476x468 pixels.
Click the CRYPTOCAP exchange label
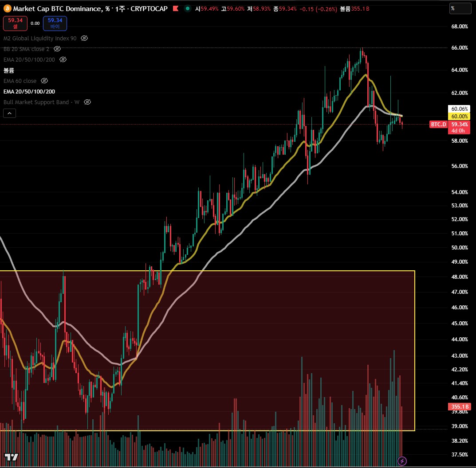pos(149,9)
